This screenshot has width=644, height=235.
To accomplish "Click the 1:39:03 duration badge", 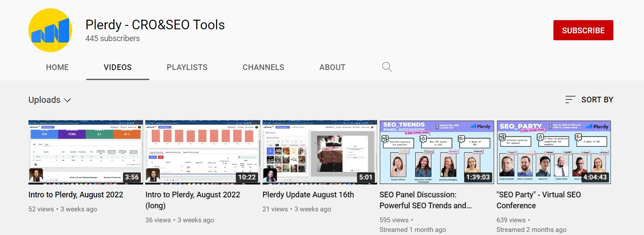I will [477, 177].
